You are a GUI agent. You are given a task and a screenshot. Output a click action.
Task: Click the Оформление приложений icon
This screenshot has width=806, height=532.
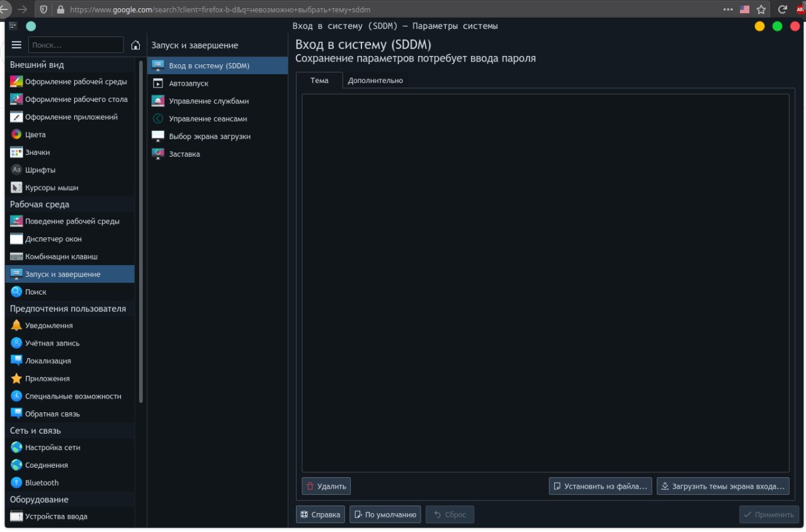coord(16,116)
